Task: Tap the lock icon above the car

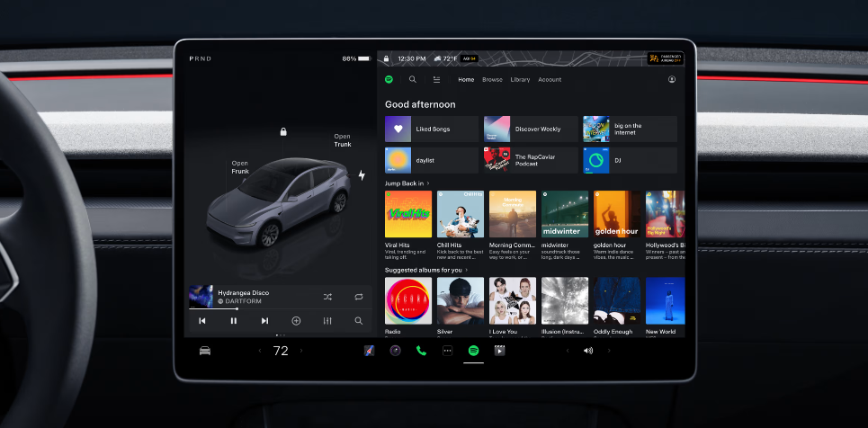Action: click(283, 132)
